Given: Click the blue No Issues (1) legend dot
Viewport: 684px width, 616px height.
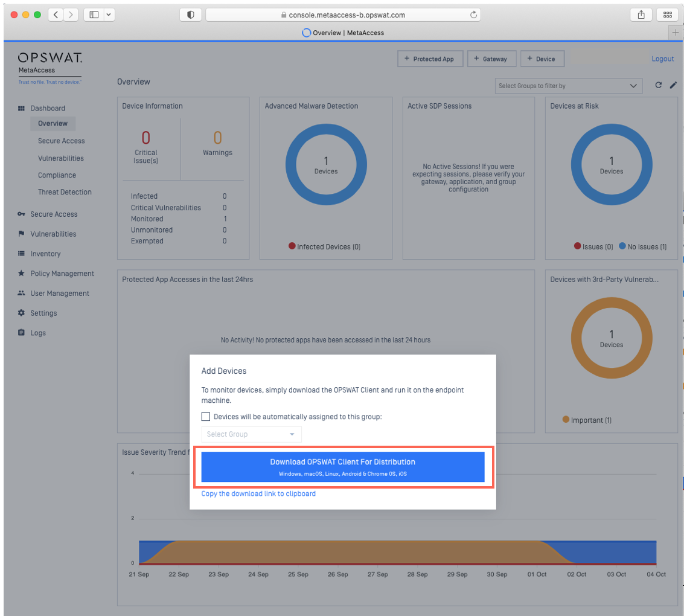Looking at the screenshot, I should pos(622,246).
